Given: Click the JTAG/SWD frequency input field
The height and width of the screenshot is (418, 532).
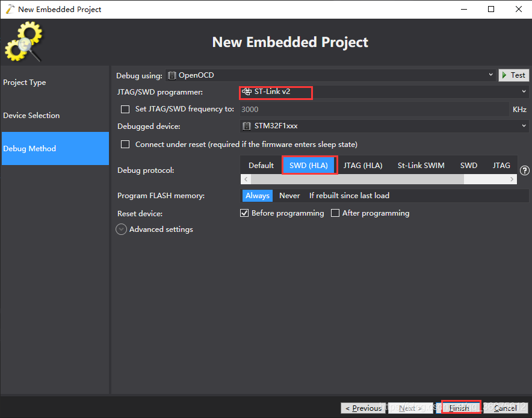Looking at the screenshot, I should point(374,110).
